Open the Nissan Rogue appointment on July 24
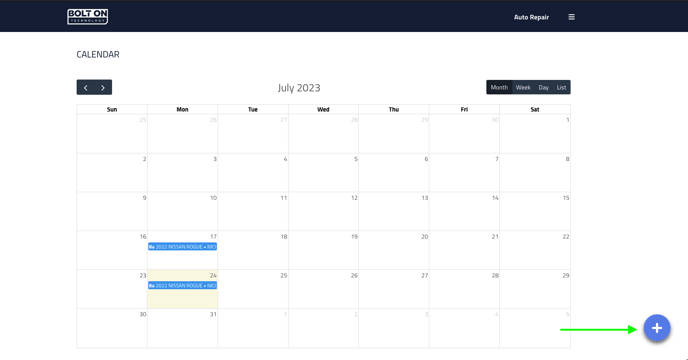The width and height of the screenshot is (688, 360). [183, 285]
